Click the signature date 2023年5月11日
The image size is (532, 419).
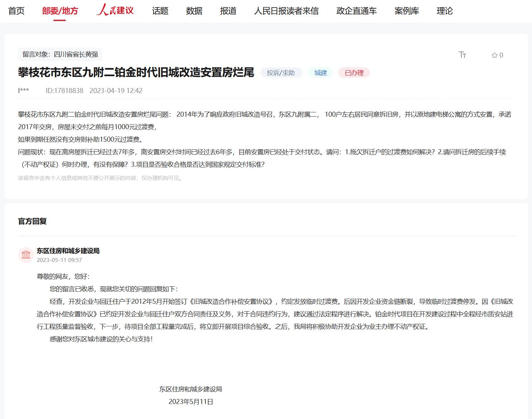(191, 402)
